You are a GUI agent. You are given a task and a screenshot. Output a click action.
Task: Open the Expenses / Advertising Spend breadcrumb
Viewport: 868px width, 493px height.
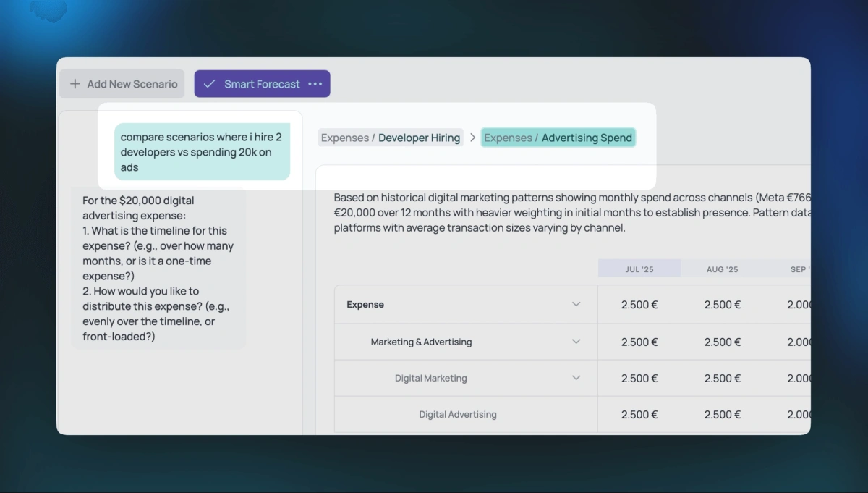tap(558, 138)
